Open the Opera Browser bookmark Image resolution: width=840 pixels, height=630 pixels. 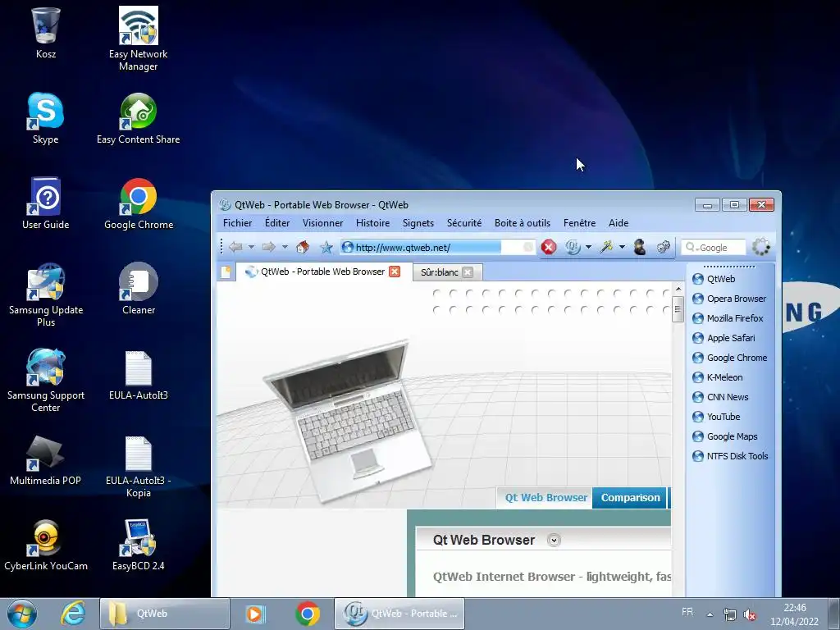click(729, 299)
